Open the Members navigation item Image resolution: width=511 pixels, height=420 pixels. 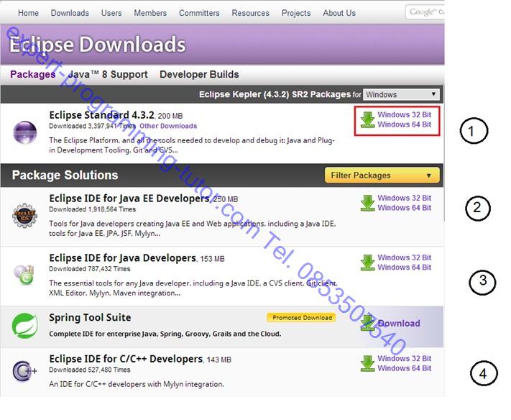[150, 13]
